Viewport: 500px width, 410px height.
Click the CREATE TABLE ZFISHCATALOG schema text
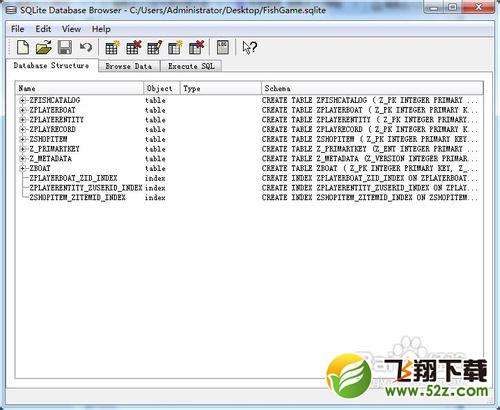click(370, 100)
